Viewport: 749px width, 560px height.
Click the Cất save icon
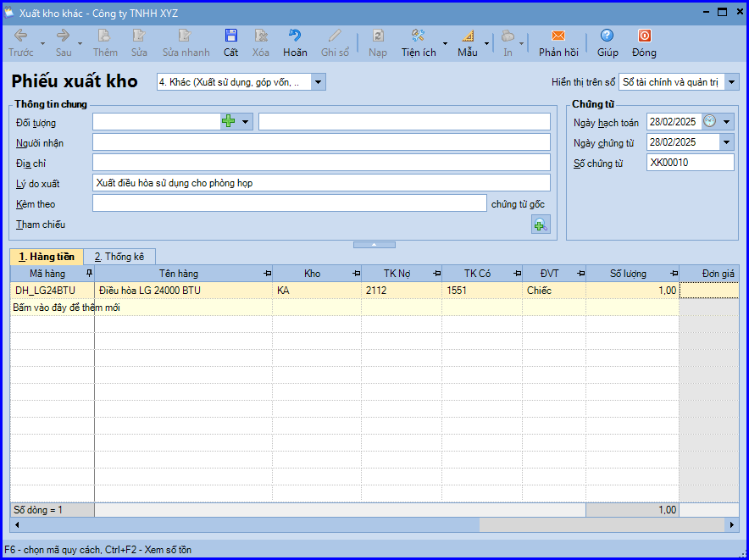230,36
